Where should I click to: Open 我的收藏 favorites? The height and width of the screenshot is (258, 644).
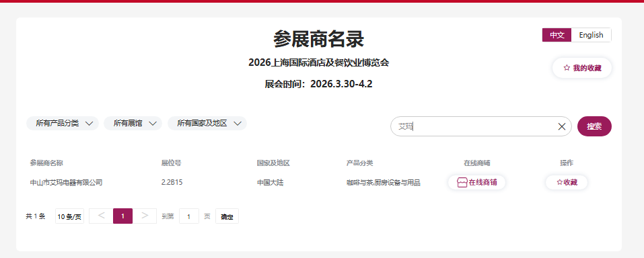[x=582, y=68]
